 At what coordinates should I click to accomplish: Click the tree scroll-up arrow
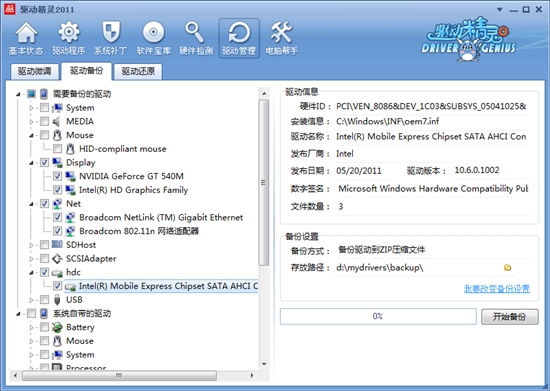[264, 93]
